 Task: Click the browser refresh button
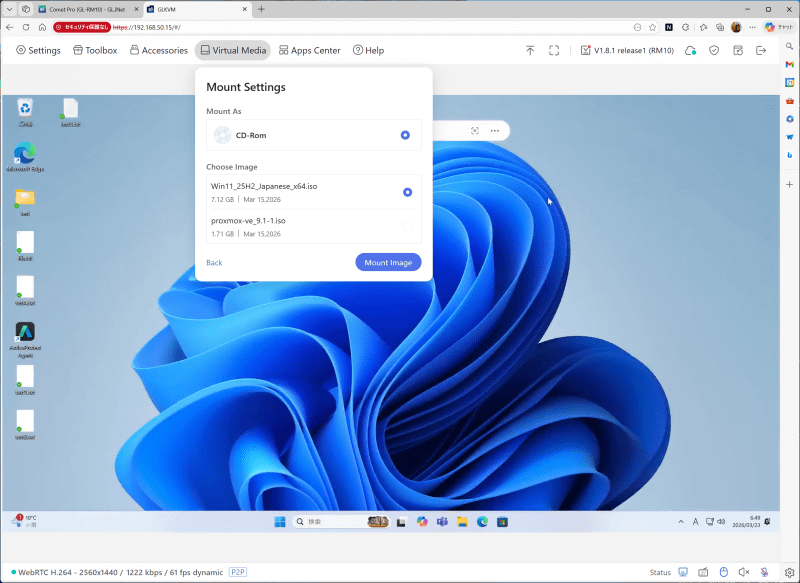(x=26, y=28)
